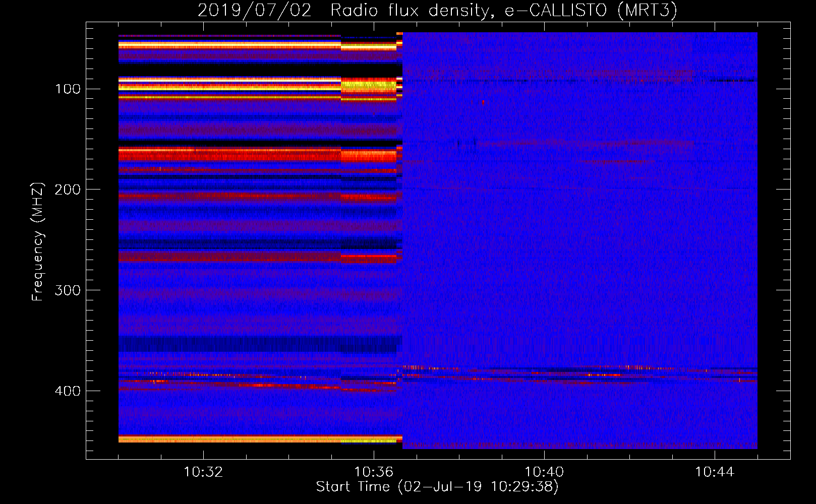816x504 pixels.
Task: Click the 10:36 time tick label
Action: click(x=374, y=472)
